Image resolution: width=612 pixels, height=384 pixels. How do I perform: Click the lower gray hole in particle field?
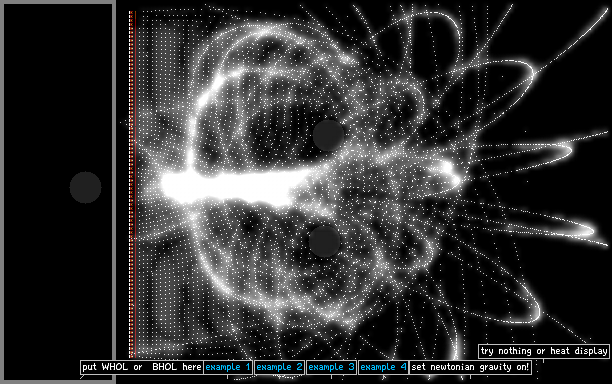[325, 241]
